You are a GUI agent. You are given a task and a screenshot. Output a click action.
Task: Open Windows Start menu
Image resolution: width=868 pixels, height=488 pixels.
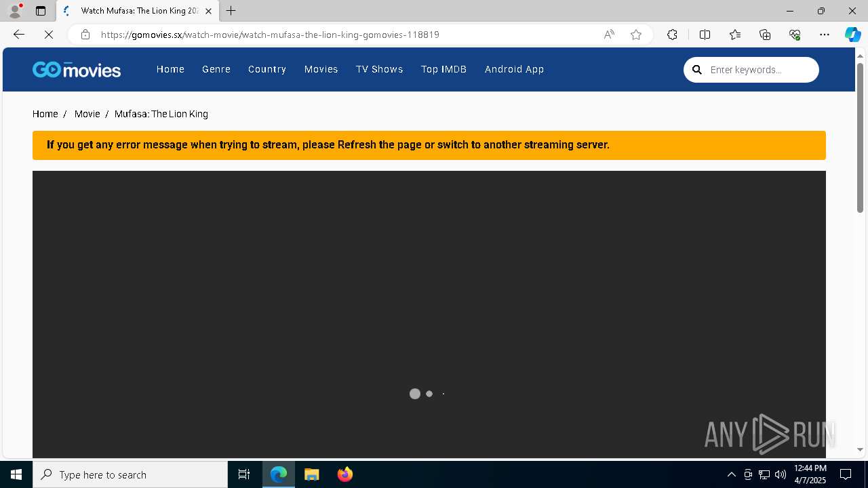coord(16,474)
